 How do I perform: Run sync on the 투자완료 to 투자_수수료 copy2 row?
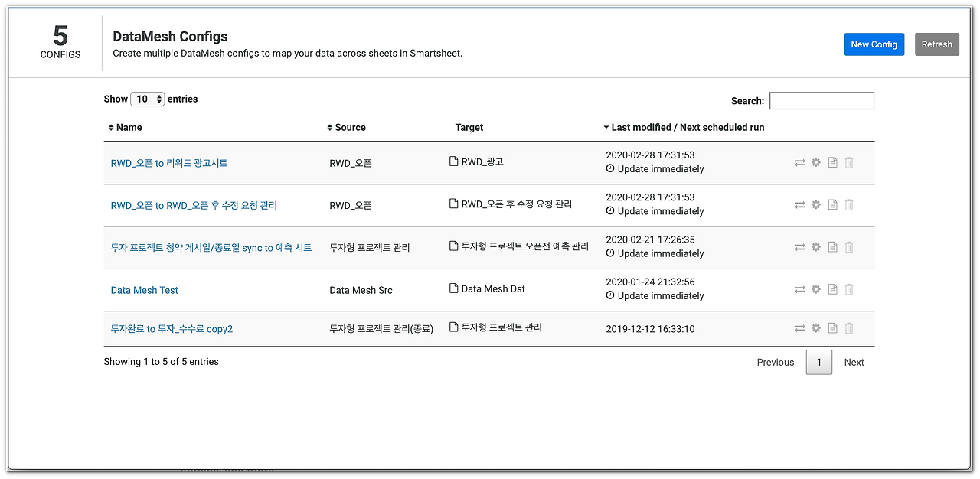[799, 327]
